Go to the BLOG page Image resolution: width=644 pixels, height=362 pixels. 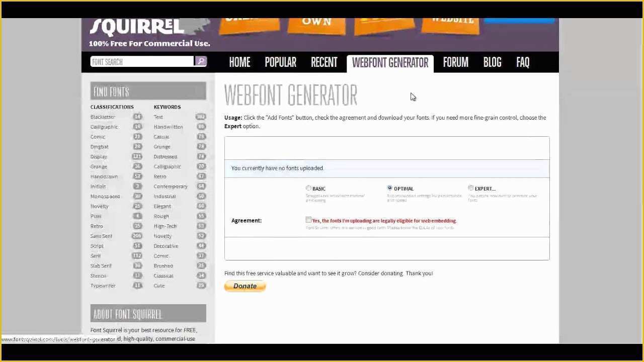(x=492, y=62)
